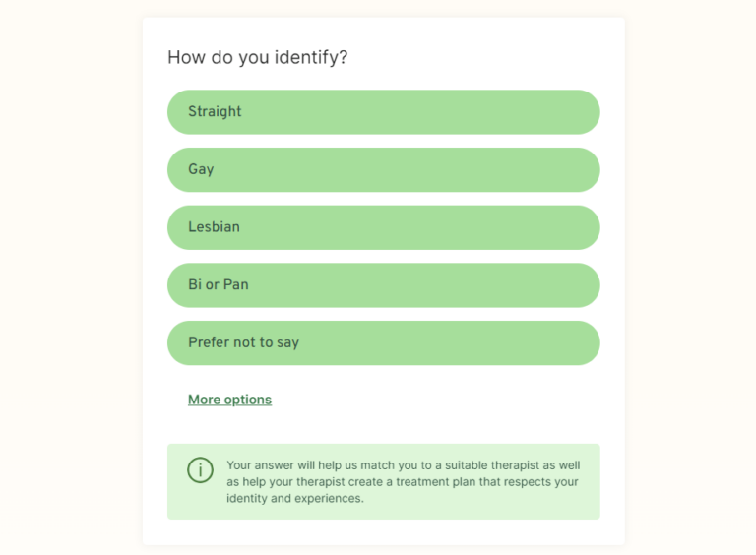
Task: Click the Lesbian pill button
Action: click(x=383, y=227)
